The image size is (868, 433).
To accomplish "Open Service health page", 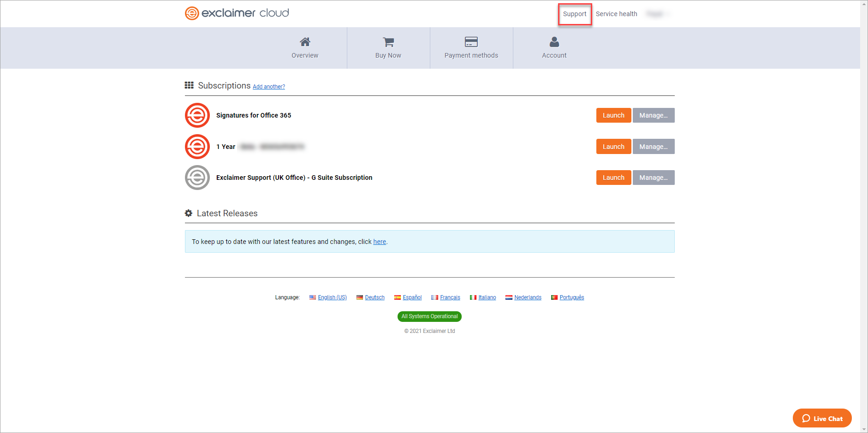I will click(616, 14).
